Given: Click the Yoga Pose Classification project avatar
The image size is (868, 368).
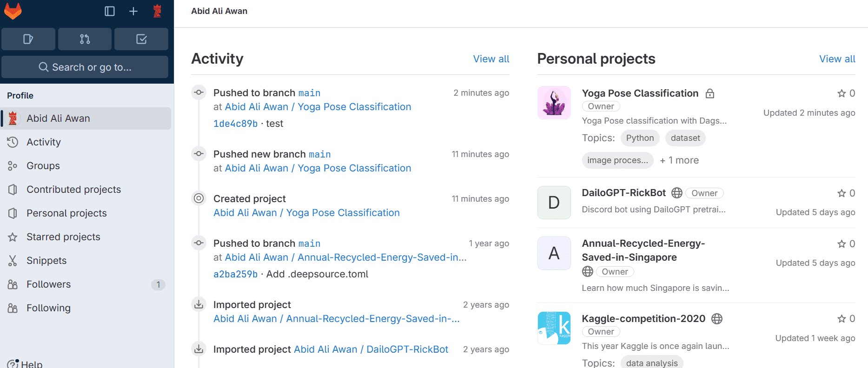Looking at the screenshot, I should coord(554,103).
